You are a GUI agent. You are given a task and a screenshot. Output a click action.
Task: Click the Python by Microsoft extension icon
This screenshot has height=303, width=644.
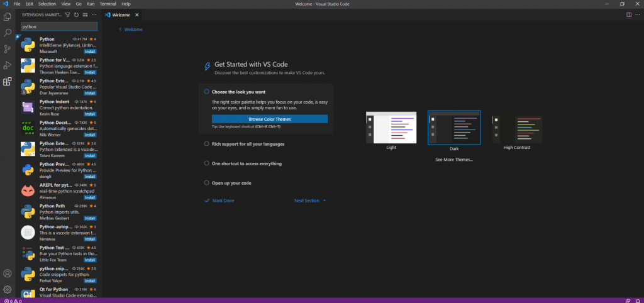(x=28, y=45)
